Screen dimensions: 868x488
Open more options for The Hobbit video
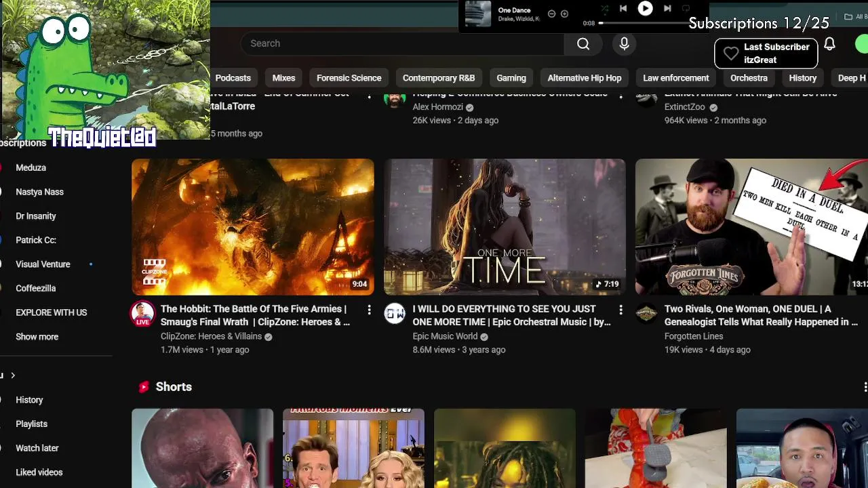pyautogui.click(x=369, y=310)
